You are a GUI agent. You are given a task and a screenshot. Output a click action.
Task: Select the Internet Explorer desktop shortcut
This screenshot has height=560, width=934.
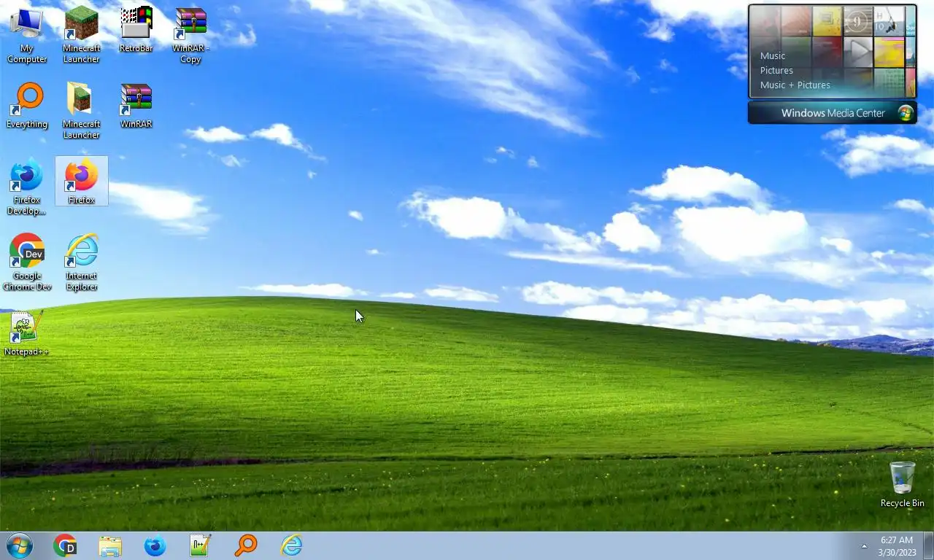pos(81,262)
